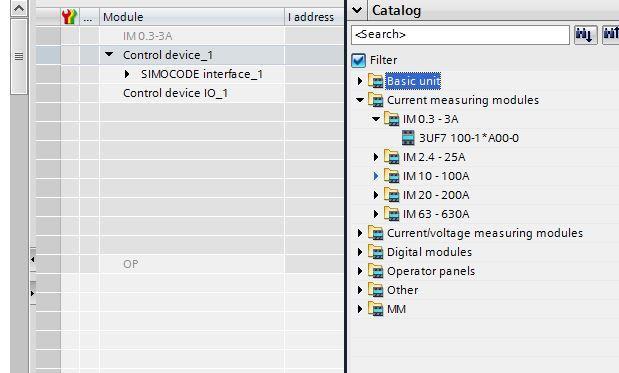This screenshot has height=373, width=619.
Task: Click the Digital modules folder icon
Action: coord(376,252)
